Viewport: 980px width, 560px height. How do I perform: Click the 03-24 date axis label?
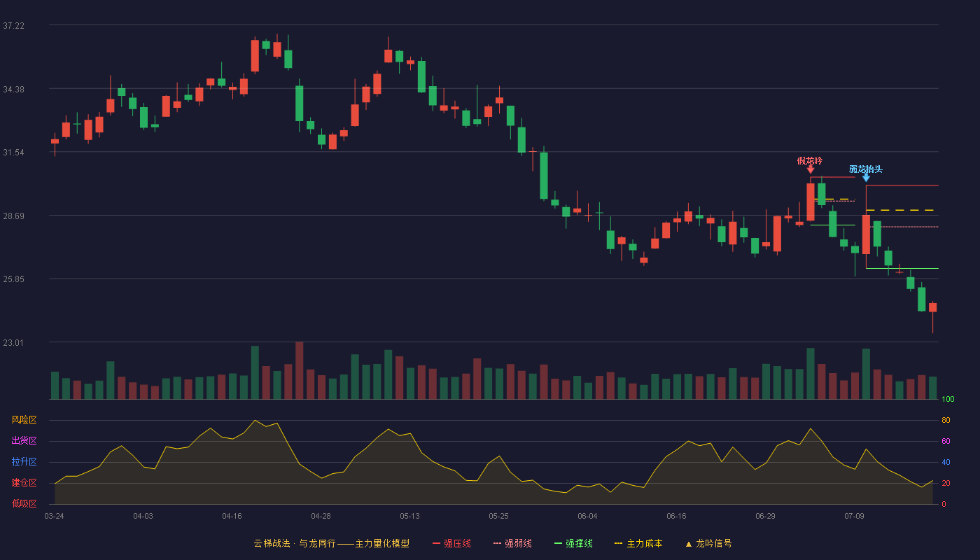coord(54,516)
